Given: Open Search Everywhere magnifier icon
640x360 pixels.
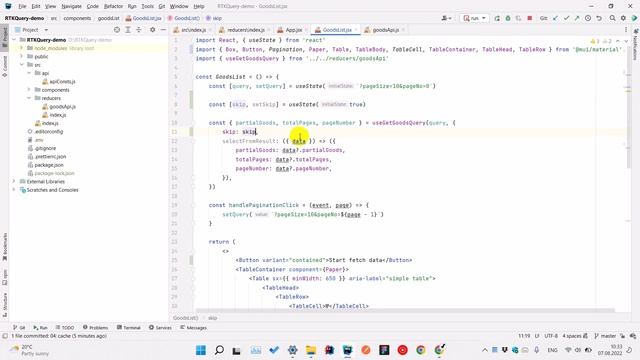Looking at the screenshot, I should pyautogui.click(x=612, y=18).
